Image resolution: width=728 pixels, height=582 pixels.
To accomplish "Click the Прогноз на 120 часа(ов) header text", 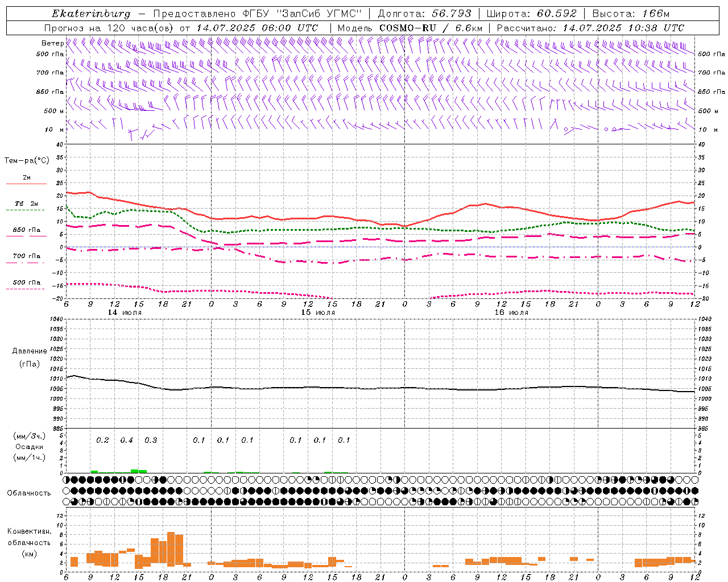I will coord(181,28).
